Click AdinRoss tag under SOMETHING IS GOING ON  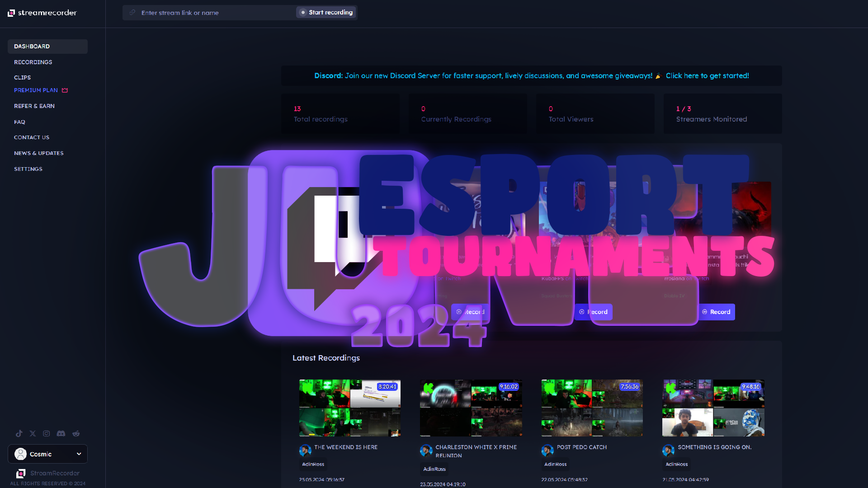point(677,464)
